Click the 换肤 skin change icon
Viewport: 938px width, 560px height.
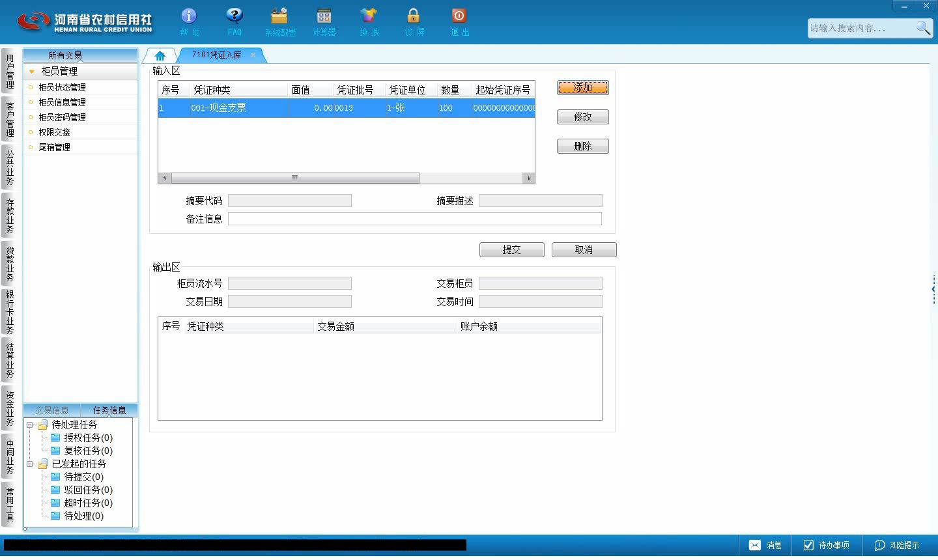click(369, 21)
